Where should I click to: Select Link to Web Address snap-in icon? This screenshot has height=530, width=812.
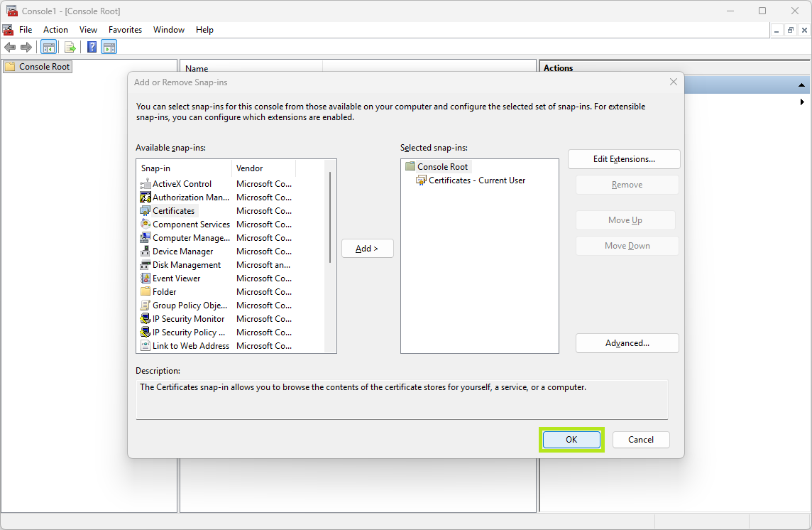146,345
